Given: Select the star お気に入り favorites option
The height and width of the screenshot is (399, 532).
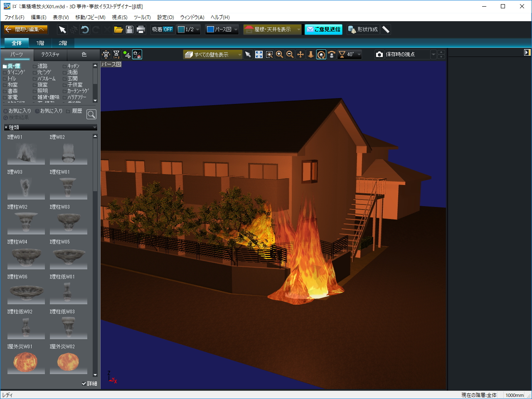Looking at the screenshot, I should 17,111.
